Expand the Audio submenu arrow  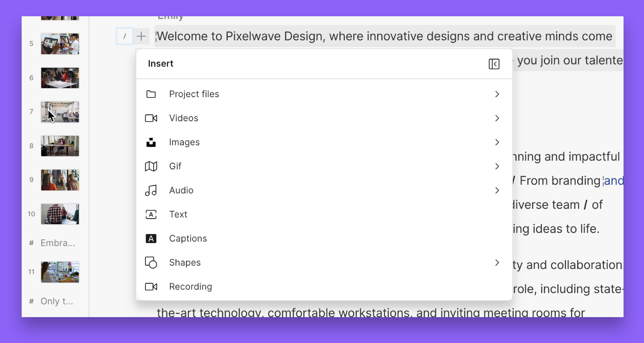click(x=497, y=190)
